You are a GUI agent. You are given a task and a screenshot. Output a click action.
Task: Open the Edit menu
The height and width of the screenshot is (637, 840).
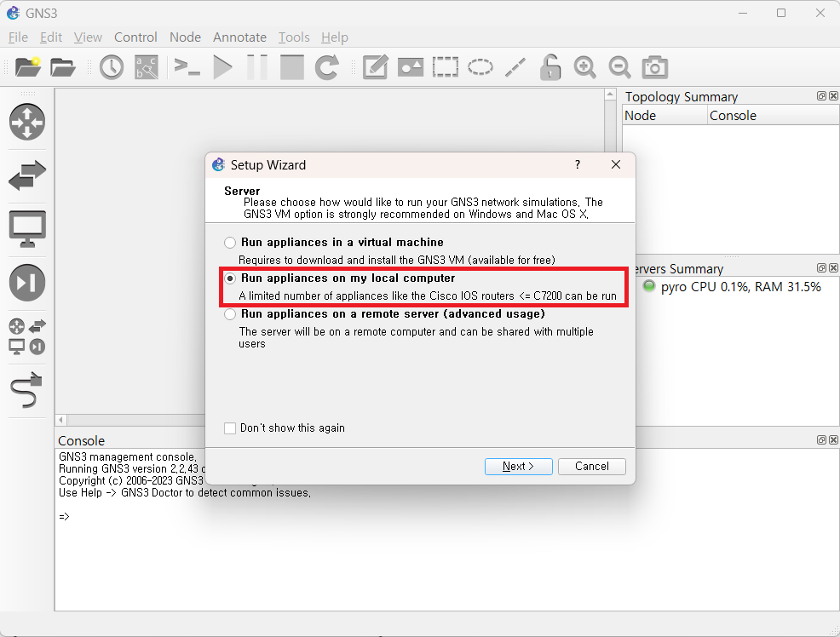click(x=51, y=37)
